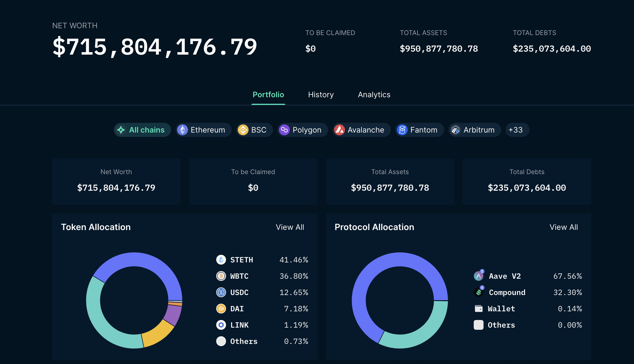Viewport: 634px width, 364px height.
Task: Click the STETH 41.46% percentage
Action: 294,260
